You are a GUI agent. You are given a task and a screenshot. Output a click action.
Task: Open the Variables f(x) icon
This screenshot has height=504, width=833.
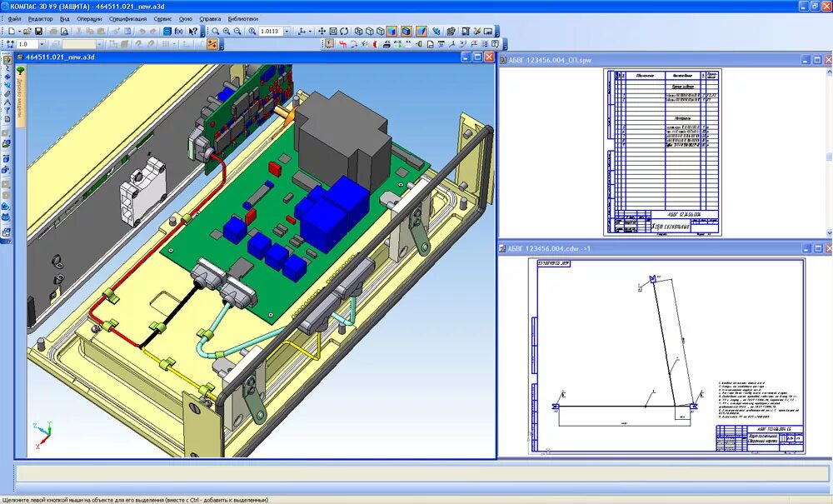178,32
